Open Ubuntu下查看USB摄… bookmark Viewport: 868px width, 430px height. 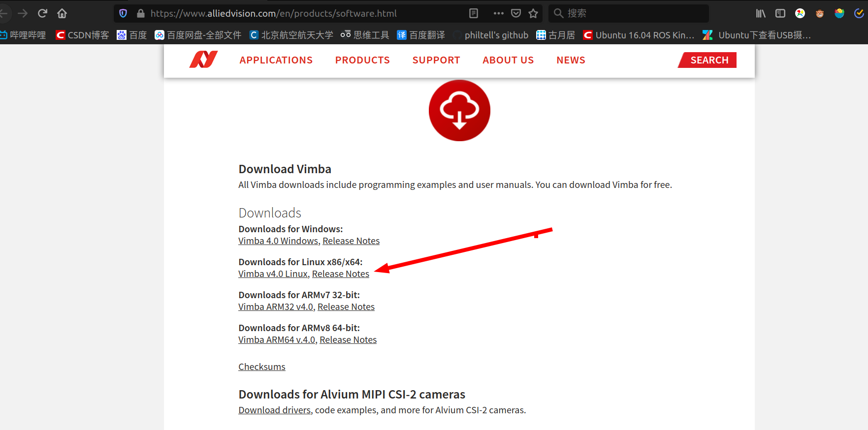coord(757,35)
